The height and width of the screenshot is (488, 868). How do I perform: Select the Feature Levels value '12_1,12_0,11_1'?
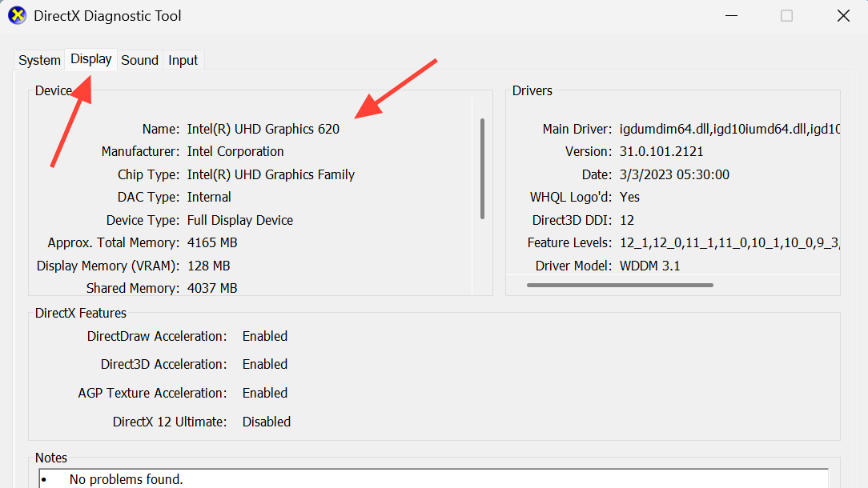point(729,243)
